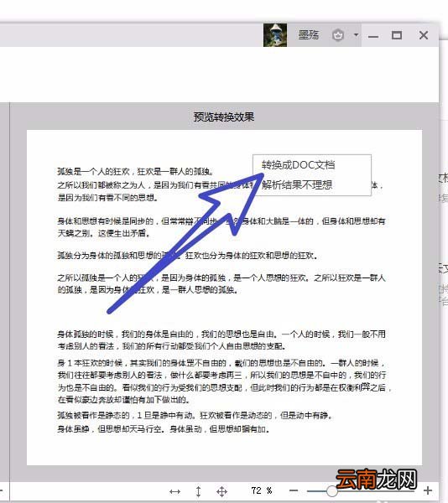Click the line starting 身体孤独的时候
Viewport: 448px width, 503px height.
pos(221,334)
